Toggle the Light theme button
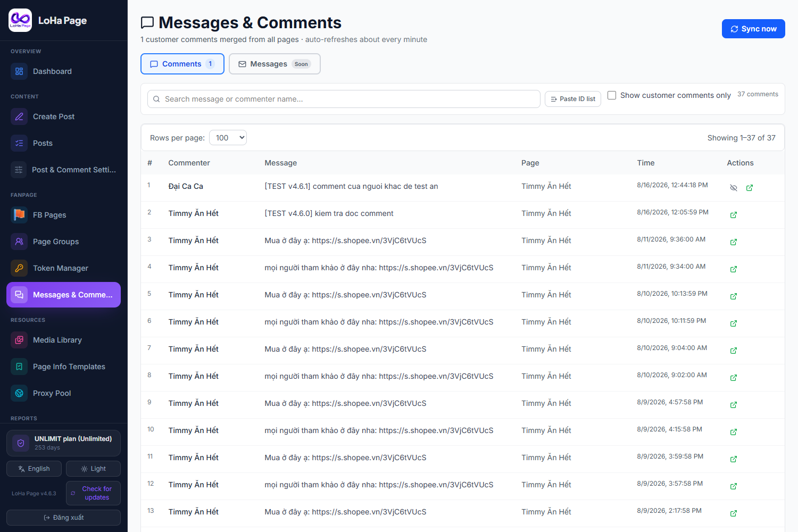This screenshot has width=798, height=532. (93, 469)
